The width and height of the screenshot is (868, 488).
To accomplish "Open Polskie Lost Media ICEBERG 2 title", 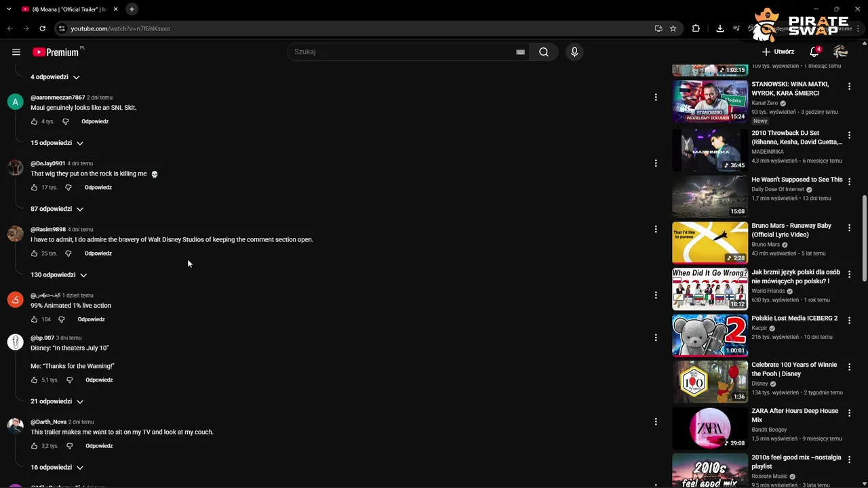I will coord(794,318).
